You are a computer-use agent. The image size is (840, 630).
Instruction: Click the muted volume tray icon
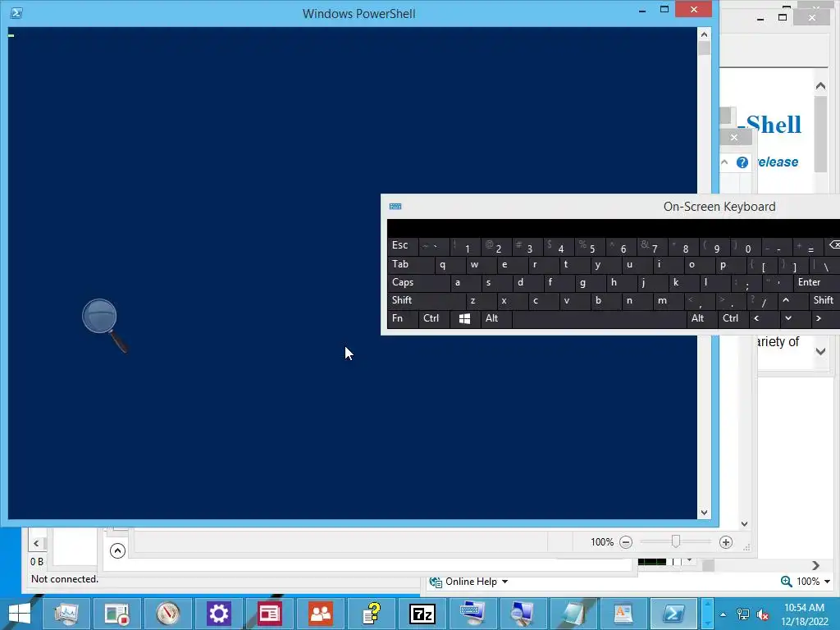pos(762,614)
